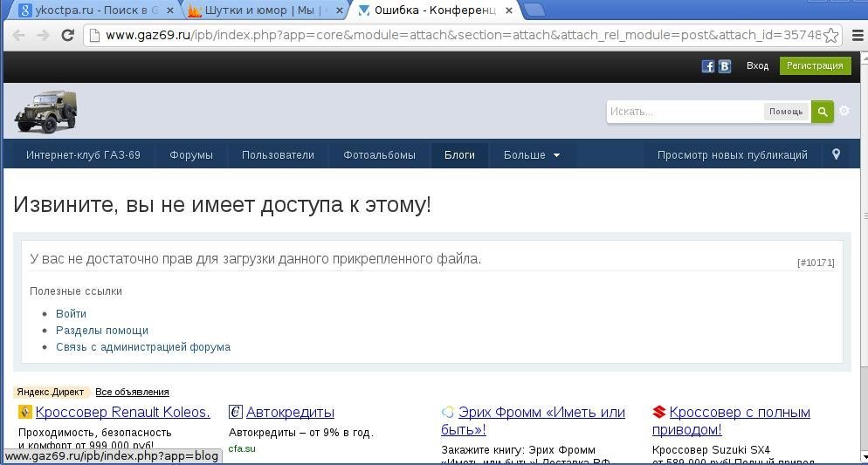The image size is (868, 465).
Task: Click the green Регистрация button
Action: coord(814,65)
